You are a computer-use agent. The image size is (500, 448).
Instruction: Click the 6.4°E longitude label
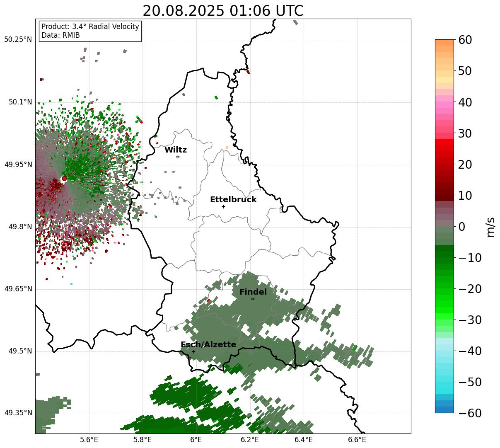[304, 440]
